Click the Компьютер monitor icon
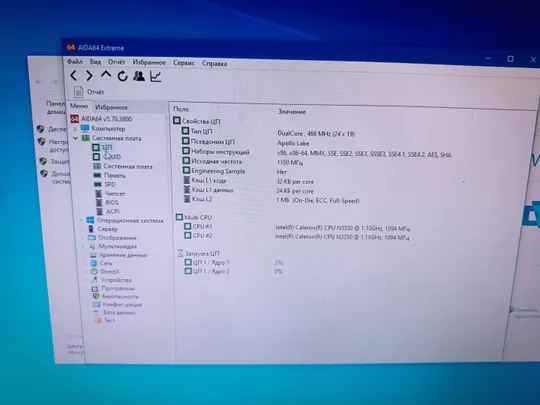 click(x=85, y=128)
